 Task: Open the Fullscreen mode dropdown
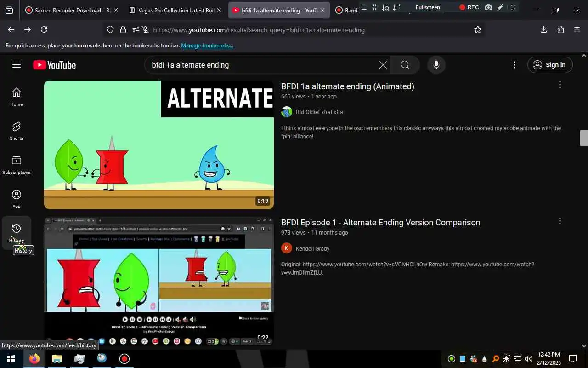point(428,7)
